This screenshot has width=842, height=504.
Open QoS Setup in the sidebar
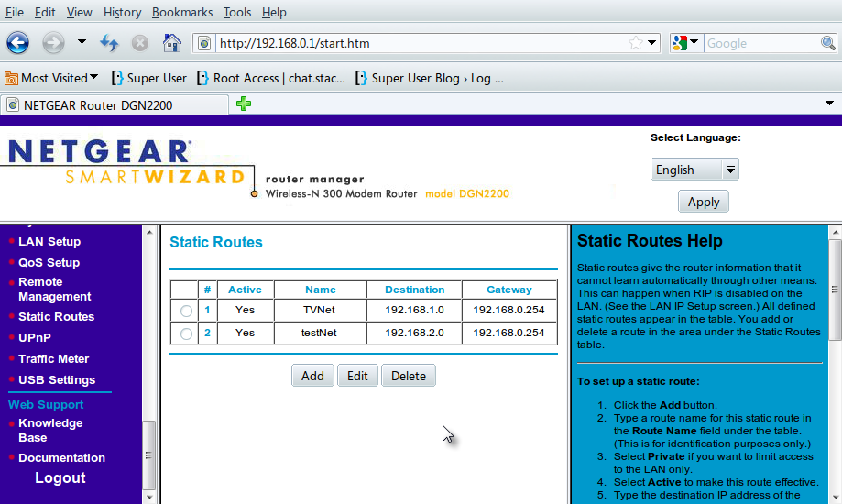point(49,262)
